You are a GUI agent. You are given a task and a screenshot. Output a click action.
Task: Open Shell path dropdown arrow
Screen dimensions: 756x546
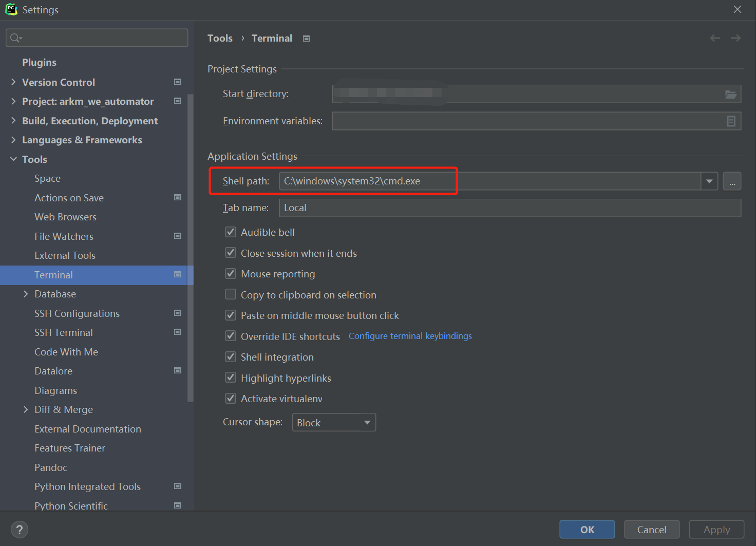click(709, 181)
